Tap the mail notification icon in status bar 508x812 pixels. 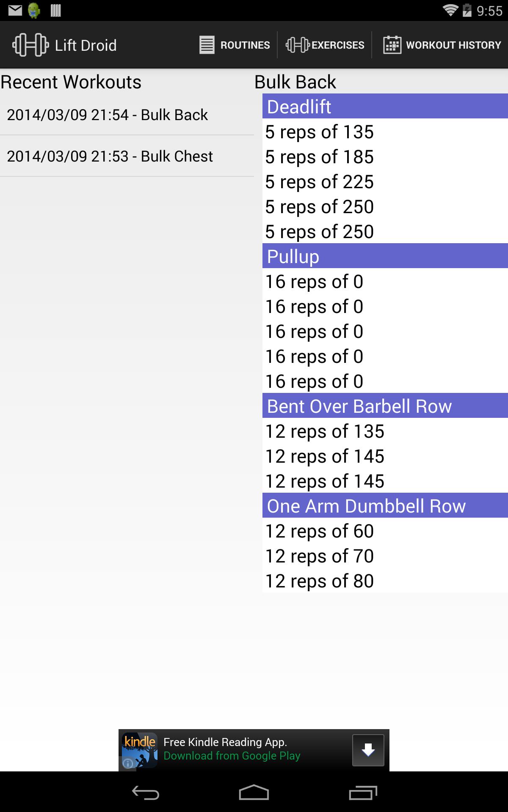pyautogui.click(x=15, y=10)
